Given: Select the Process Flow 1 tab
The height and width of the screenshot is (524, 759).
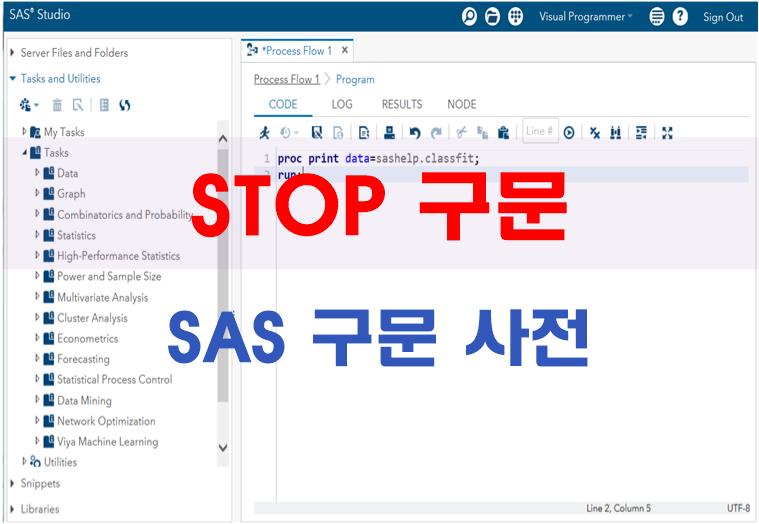Looking at the screenshot, I should [x=296, y=50].
